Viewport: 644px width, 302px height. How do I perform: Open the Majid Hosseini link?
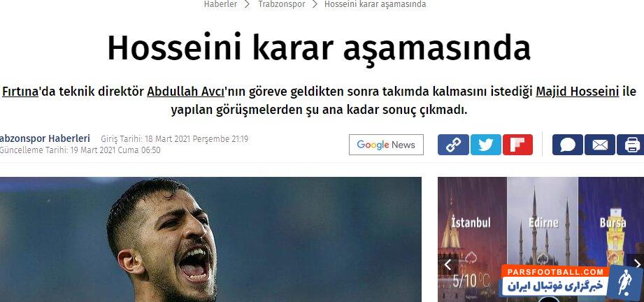coord(577,91)
